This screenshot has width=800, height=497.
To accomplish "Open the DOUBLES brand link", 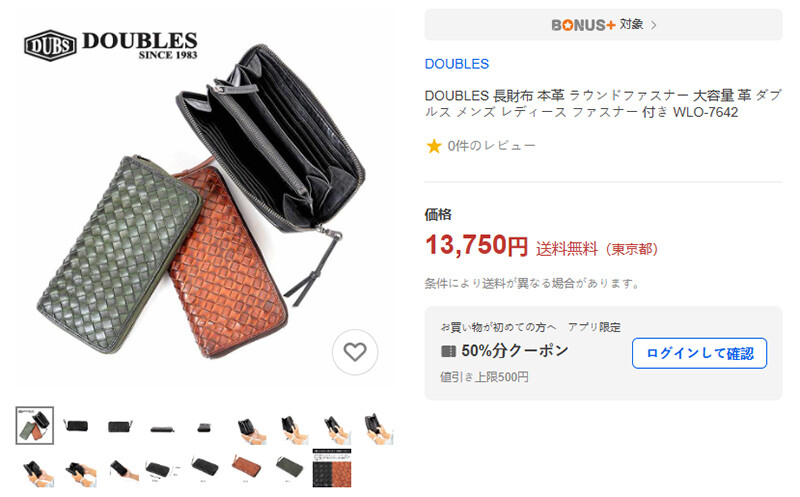I will click(x=457, y=64).
